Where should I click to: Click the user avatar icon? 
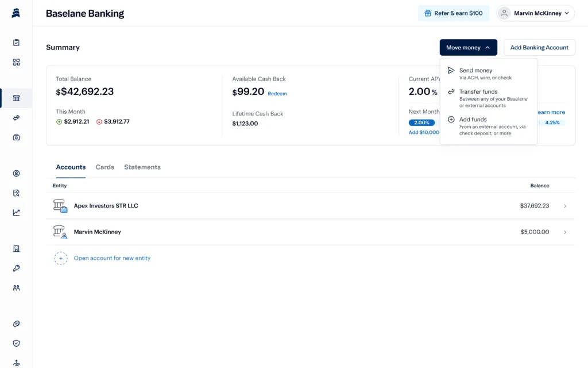[x=504, y=13]
